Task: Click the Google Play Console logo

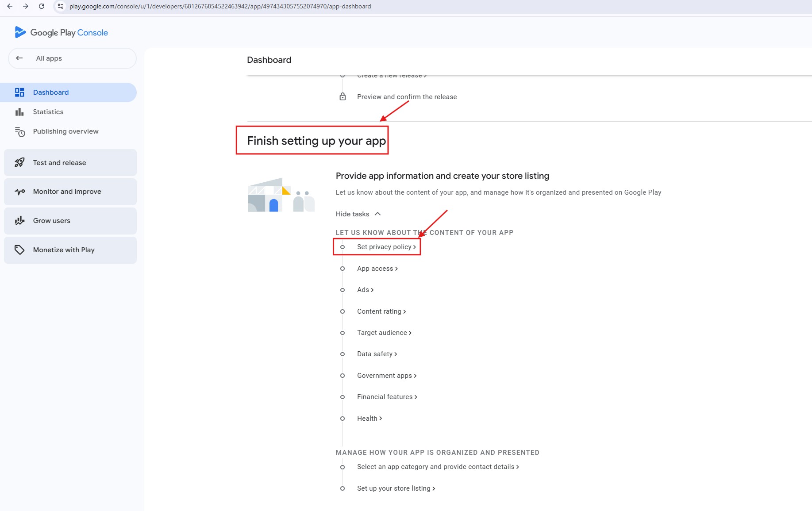Action: (61, 33)
